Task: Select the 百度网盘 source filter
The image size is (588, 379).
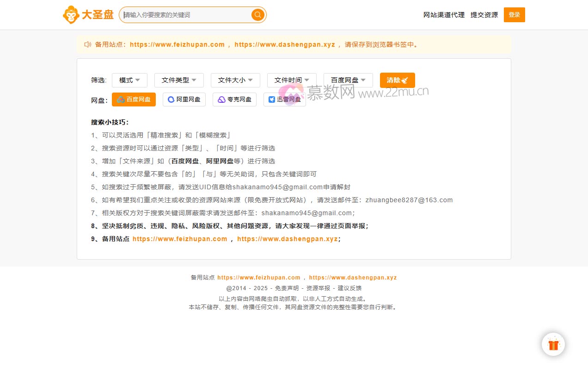Action: click(x=134, y=99)
